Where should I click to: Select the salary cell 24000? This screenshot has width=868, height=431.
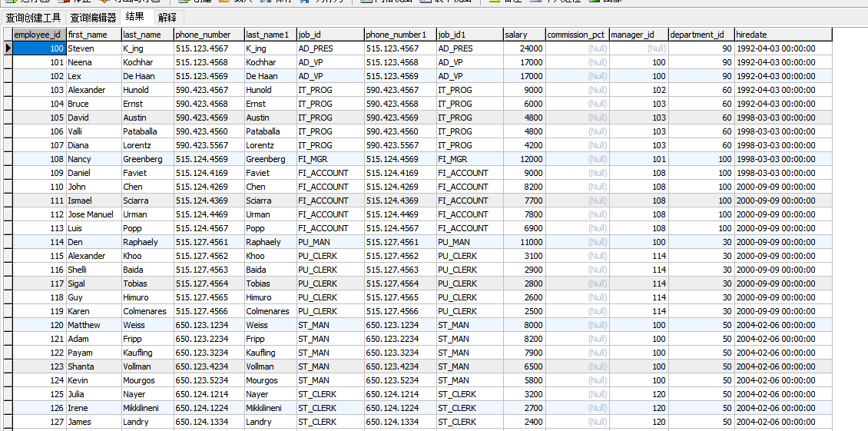[x=524, y=48]
